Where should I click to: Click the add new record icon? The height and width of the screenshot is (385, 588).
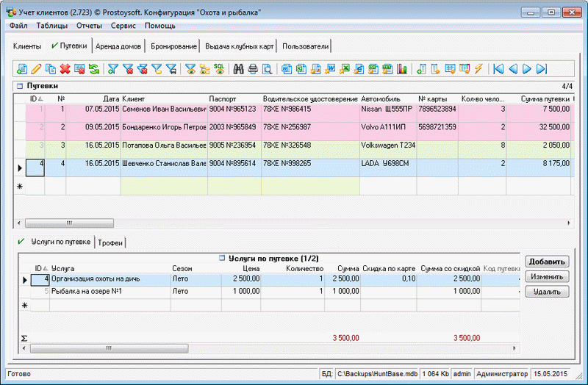click(x=21, y=69)
